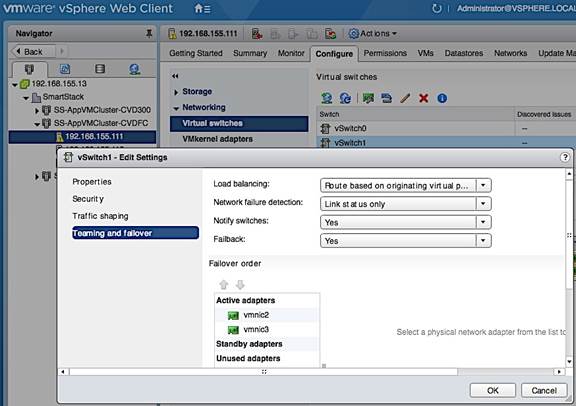Select the Hosts and Clusters navigator tab
Screen dimensions: 576x406
pyautogui.click(x=29, y=69)
